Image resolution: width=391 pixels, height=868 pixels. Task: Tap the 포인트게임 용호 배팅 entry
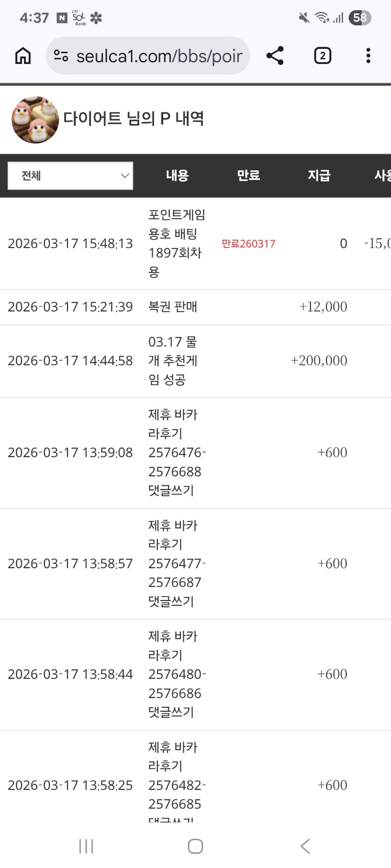[x=176, y=243]
